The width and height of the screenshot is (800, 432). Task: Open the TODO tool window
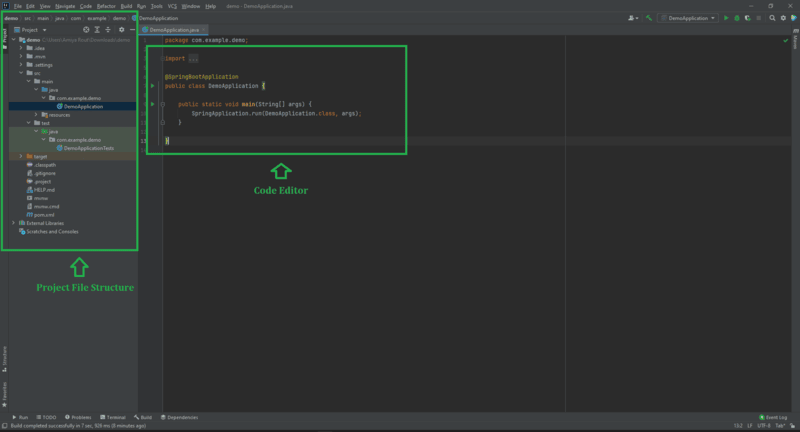click(46, 417)
